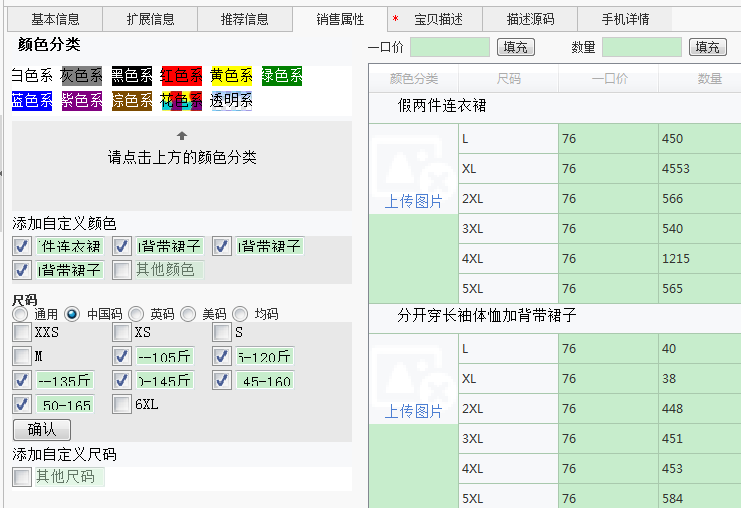Select the 通用 size radio button
741x508 pixels.
click(20, 314)
